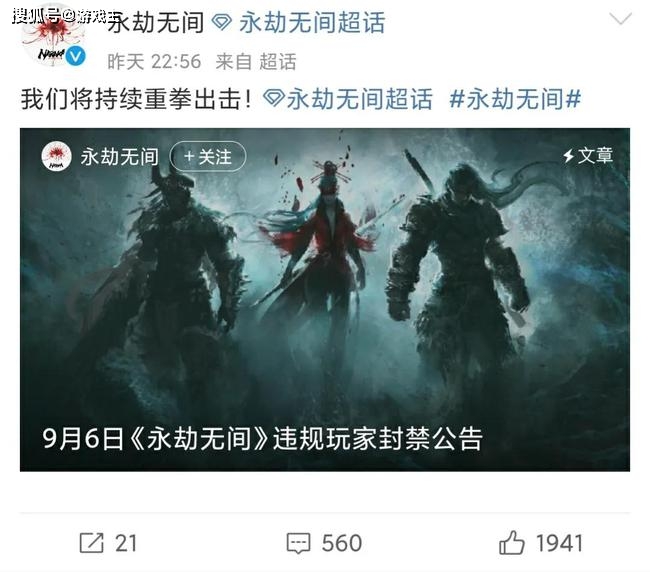Viewport: 650px width, 572px height.
Task: Open the post options chevron menu
Action: (621, 19)
